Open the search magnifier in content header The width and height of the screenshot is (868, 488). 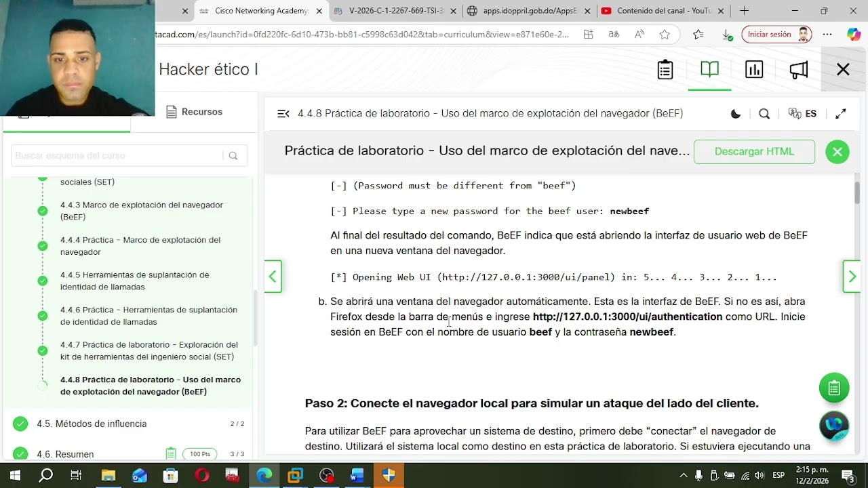click(764, 114)
